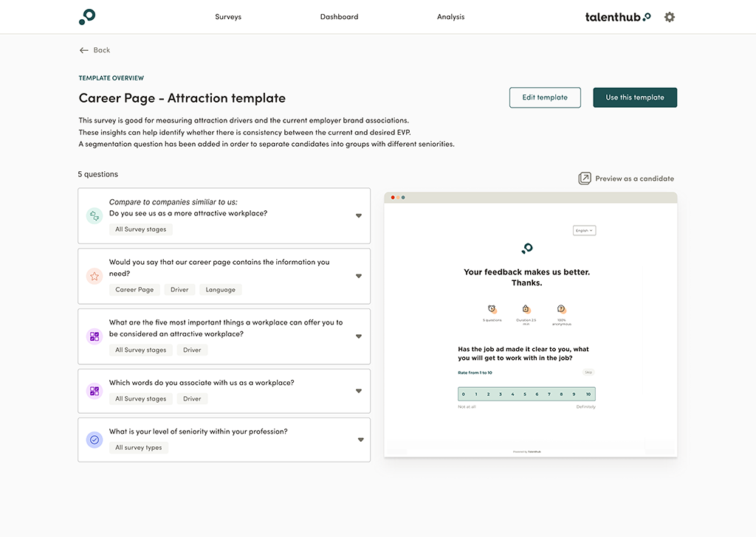Click the back arrow icon
Image resolution: width=756 pixels, height=537 pixels.
[83, 50]
